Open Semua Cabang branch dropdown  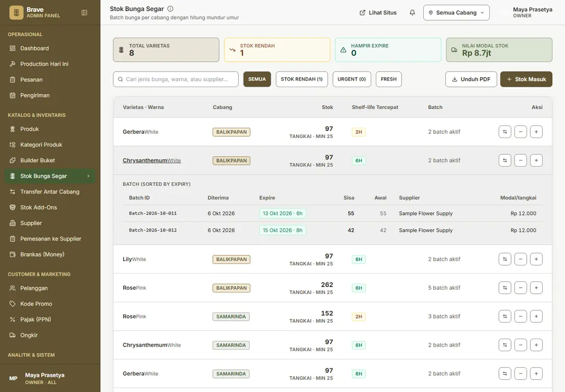point(456,13)
